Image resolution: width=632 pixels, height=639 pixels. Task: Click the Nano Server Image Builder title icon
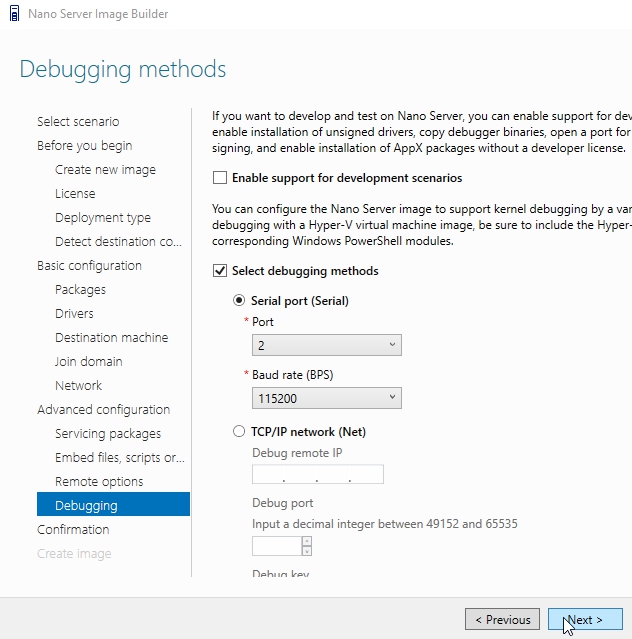pos(14,14)
